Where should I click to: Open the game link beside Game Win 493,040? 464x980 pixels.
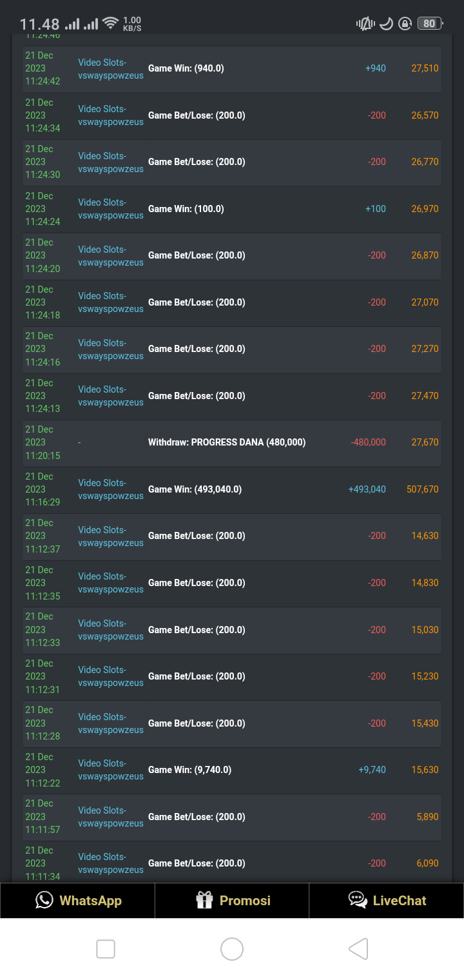click(111, 489)
